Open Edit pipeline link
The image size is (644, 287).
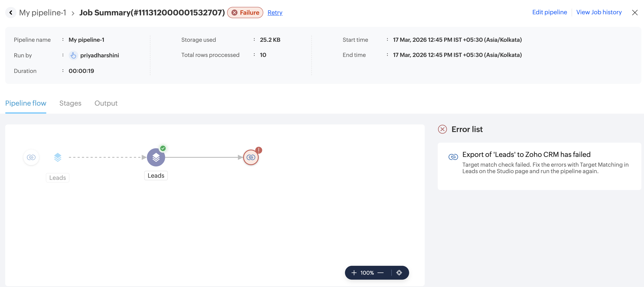(x=549, y=12)
